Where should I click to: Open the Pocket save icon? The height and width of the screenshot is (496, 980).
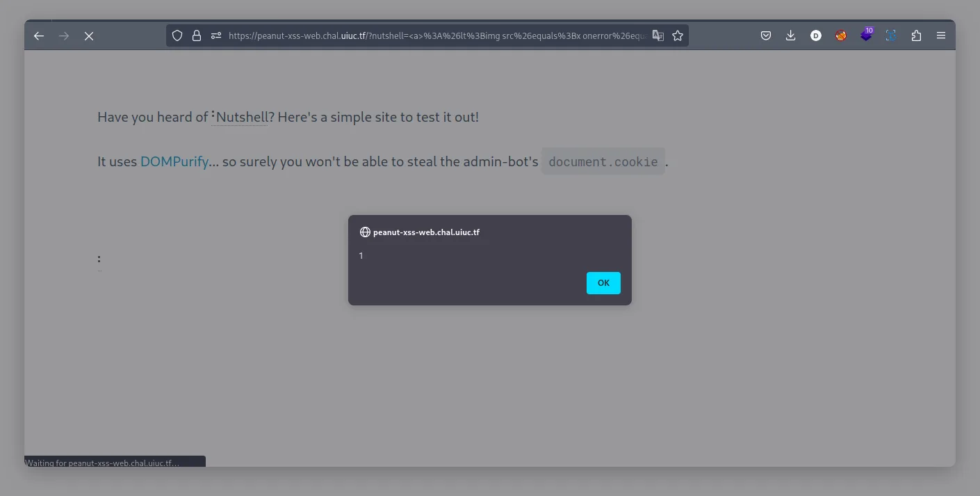coord(766,35)
